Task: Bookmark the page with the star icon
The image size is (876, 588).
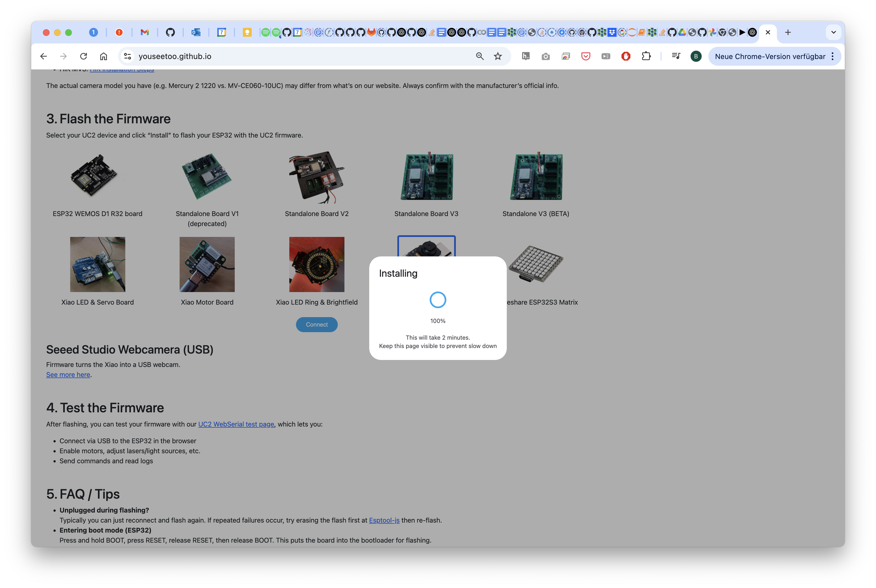Action: [x=498, y=56]
